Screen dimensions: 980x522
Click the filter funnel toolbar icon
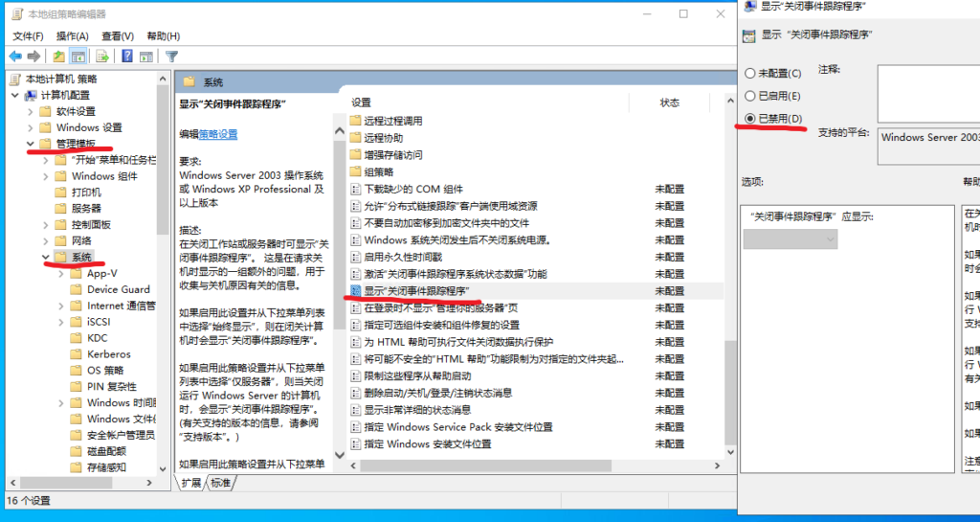(172, 57)
